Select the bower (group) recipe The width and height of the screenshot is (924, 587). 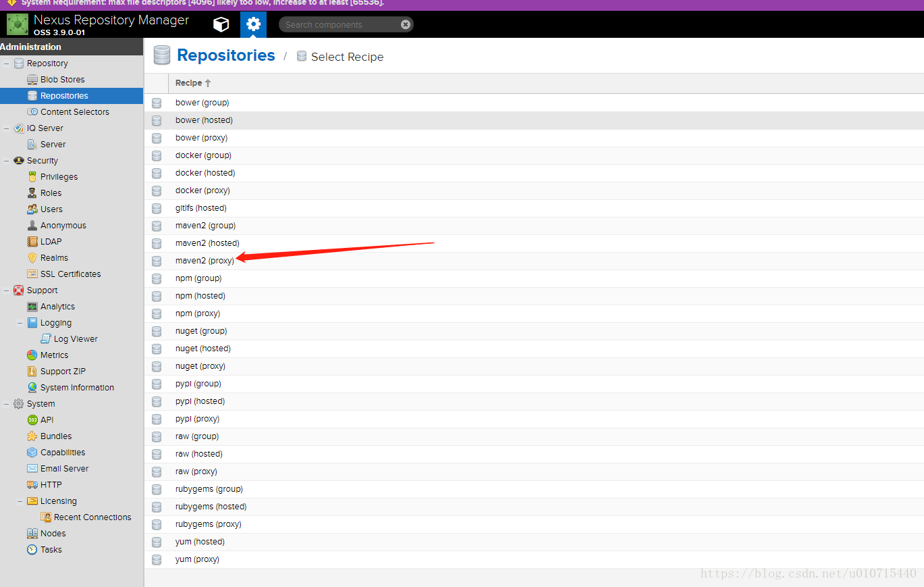click(x=534, y=103)
